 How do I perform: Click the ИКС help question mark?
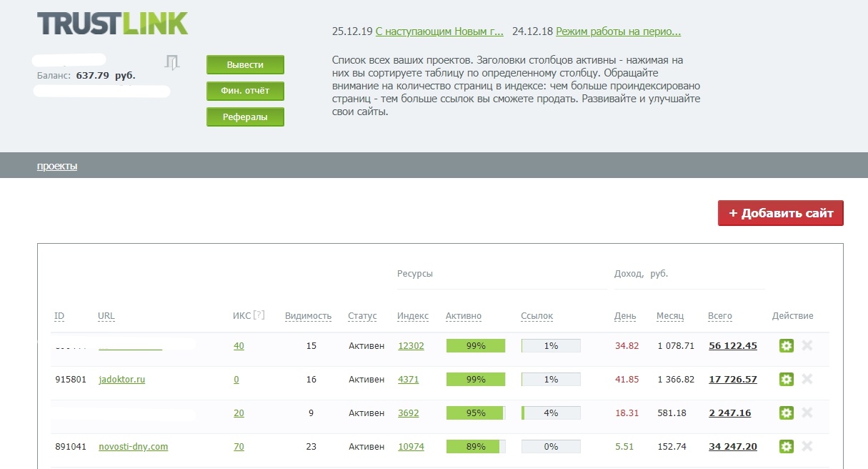[259, 315]
